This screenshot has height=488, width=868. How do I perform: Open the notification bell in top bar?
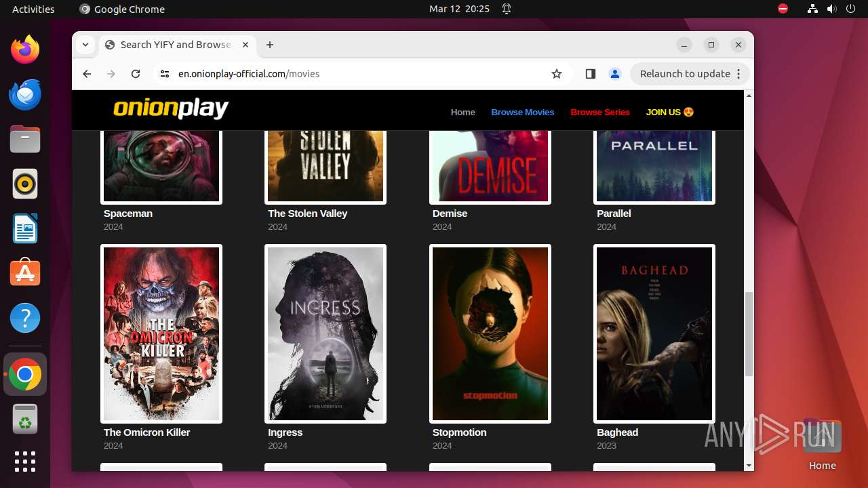tap(507, 9)
